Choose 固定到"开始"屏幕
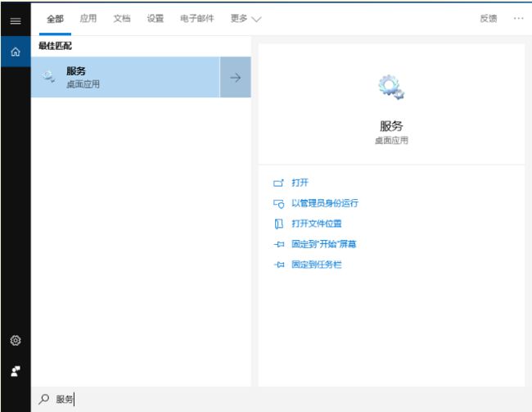The height and width of the screenshot is (412, 532). pyautogui.click(x=323, y=244)
